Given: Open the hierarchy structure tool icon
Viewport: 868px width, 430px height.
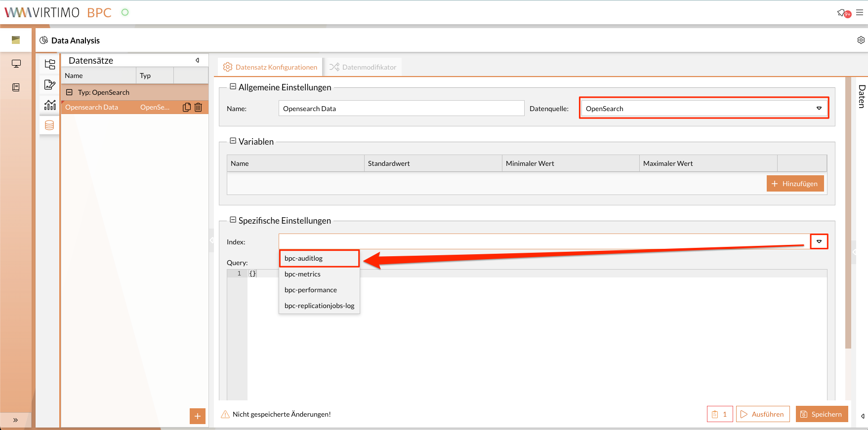Looking at the screenshot, I should click(50, 64).
